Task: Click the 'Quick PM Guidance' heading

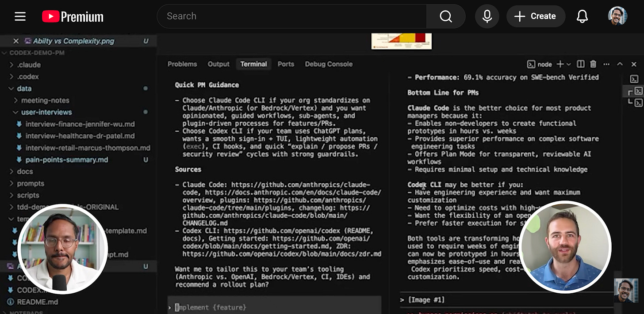Action: pyautogui.click(x=207, y=85)
